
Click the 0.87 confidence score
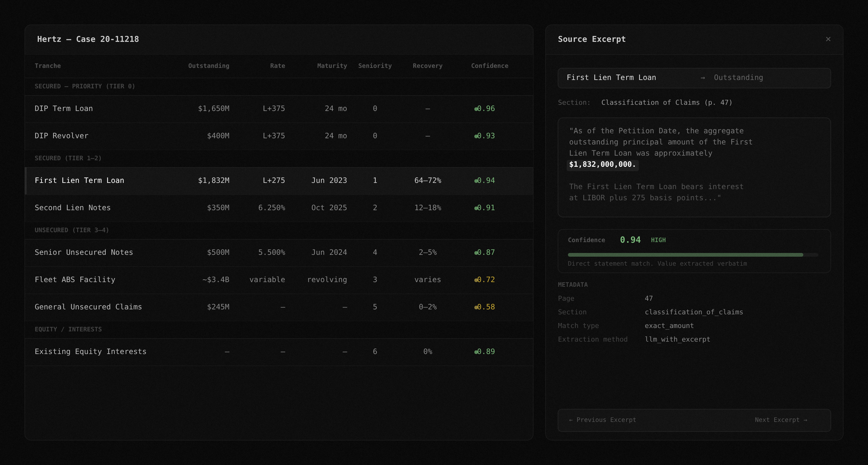click(486, 252)
